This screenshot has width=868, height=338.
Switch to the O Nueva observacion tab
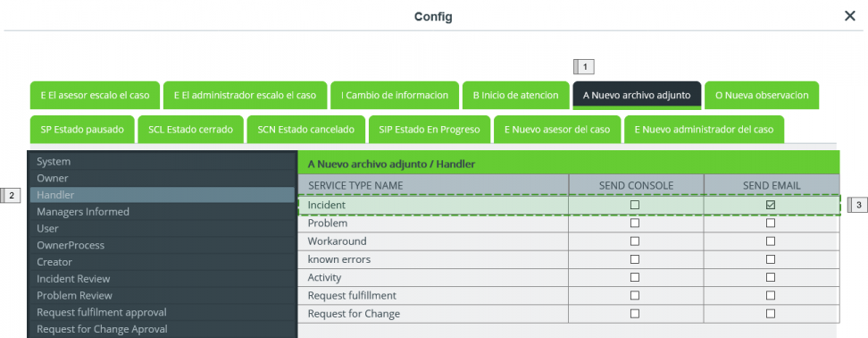[x=762, y=96]
